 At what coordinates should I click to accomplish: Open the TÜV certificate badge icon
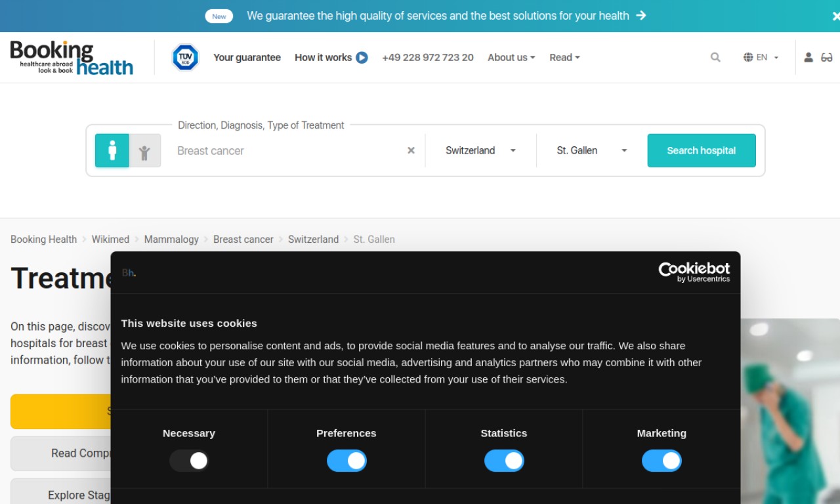coord(185,58)
